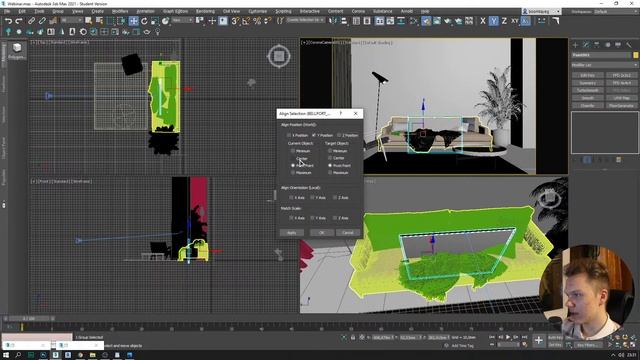Open the Corona menu
Screen dimensions: 640x360
click(x=358, y=11)
